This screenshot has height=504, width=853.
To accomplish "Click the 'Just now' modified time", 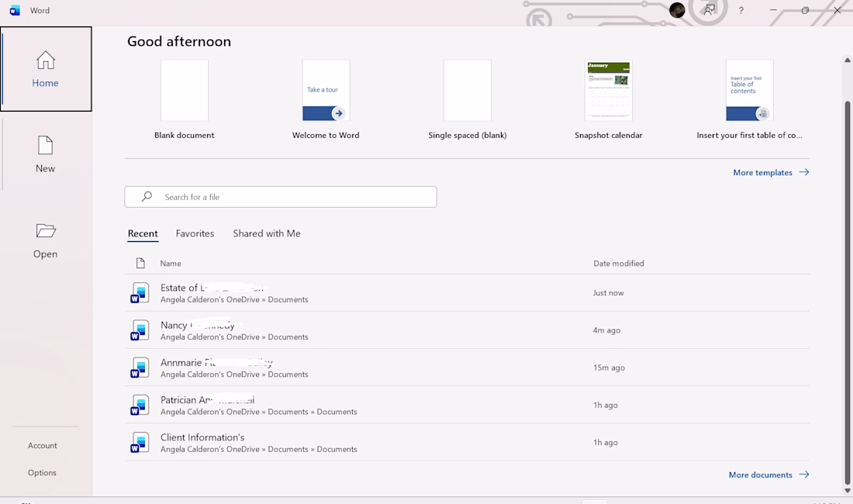I will (x=608, y=292).
